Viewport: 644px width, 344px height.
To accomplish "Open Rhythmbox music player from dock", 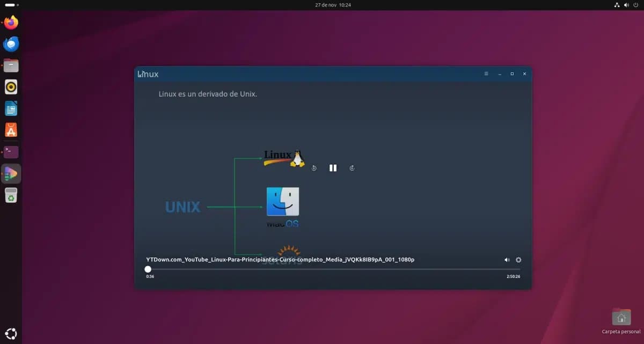I will coord(11,86).
